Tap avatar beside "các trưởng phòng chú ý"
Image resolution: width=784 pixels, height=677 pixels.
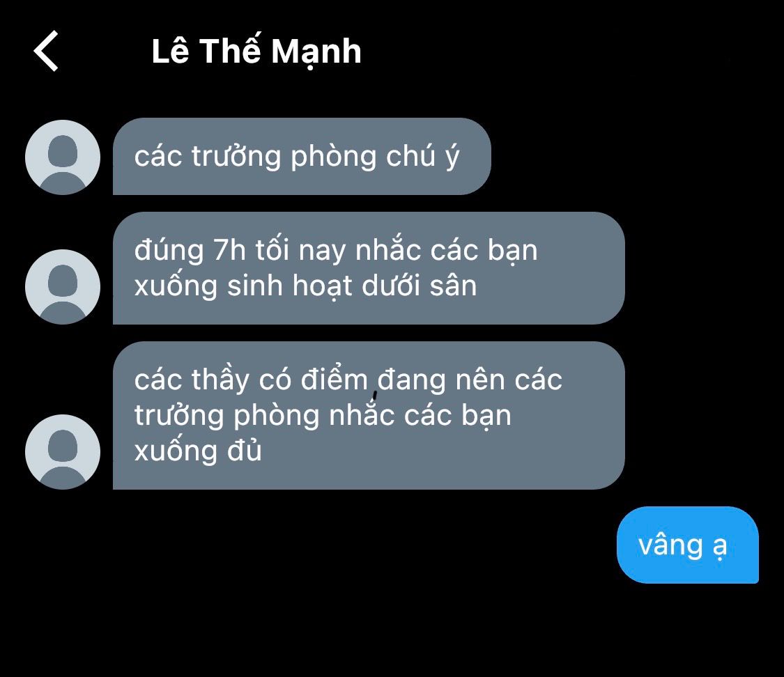[x=63, y=157]
